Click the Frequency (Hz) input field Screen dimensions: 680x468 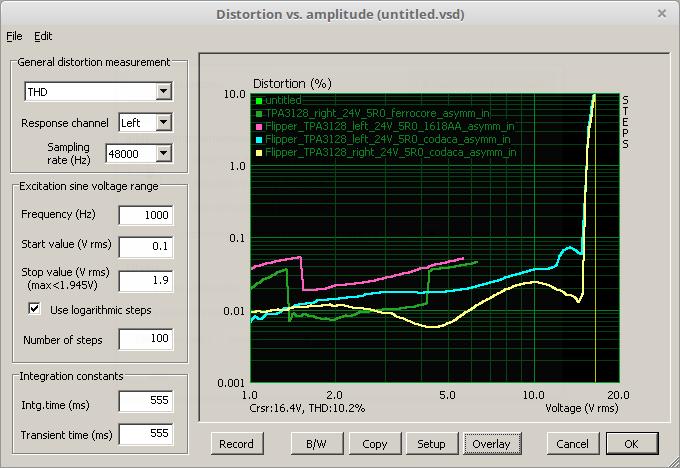145,215
